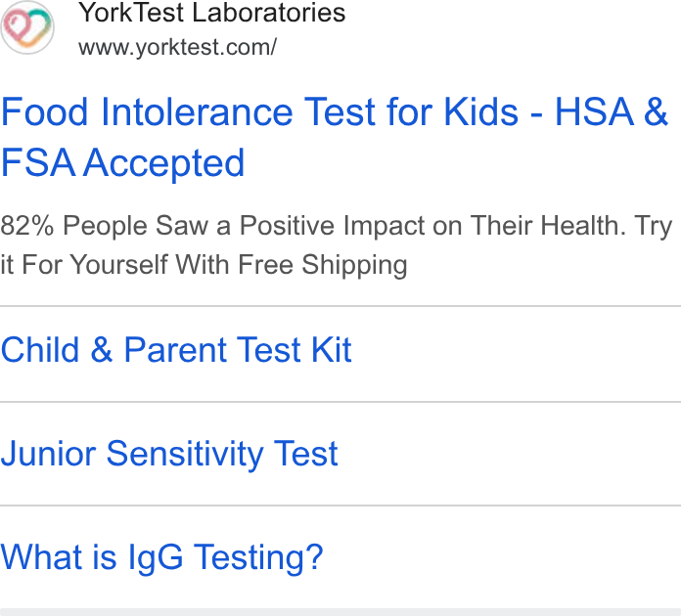Open the Food Intolerance Test for Kids headline

click(x=334, y=137)
